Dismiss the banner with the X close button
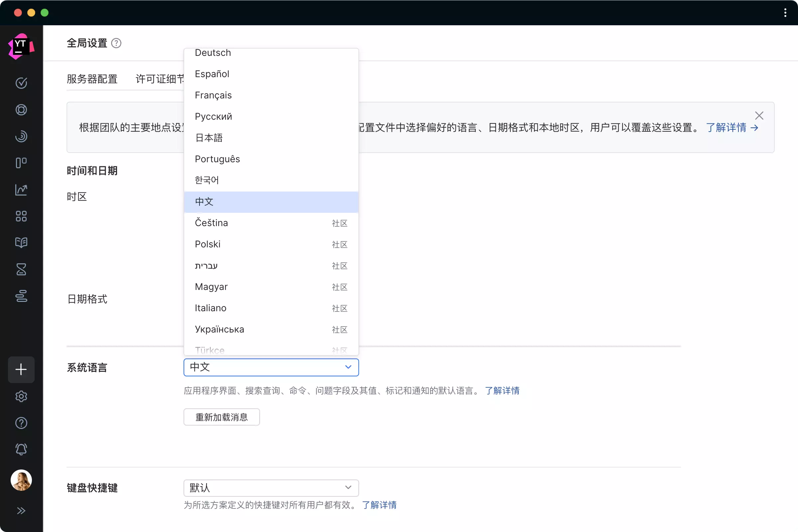798x532 pixels. 759,115
